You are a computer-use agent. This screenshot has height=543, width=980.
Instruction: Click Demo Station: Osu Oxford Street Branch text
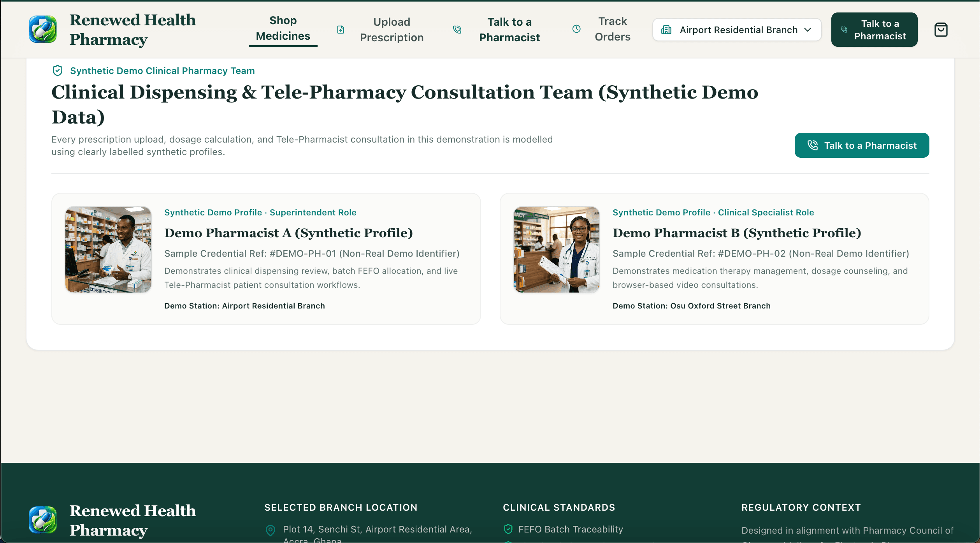[x=692, y=306]
